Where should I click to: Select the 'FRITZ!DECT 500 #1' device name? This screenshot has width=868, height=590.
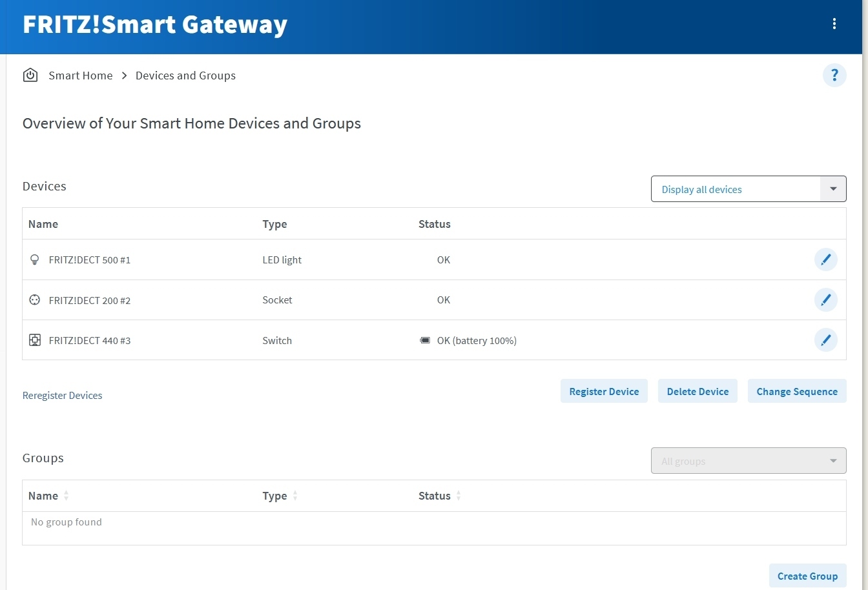pos(90,260)
